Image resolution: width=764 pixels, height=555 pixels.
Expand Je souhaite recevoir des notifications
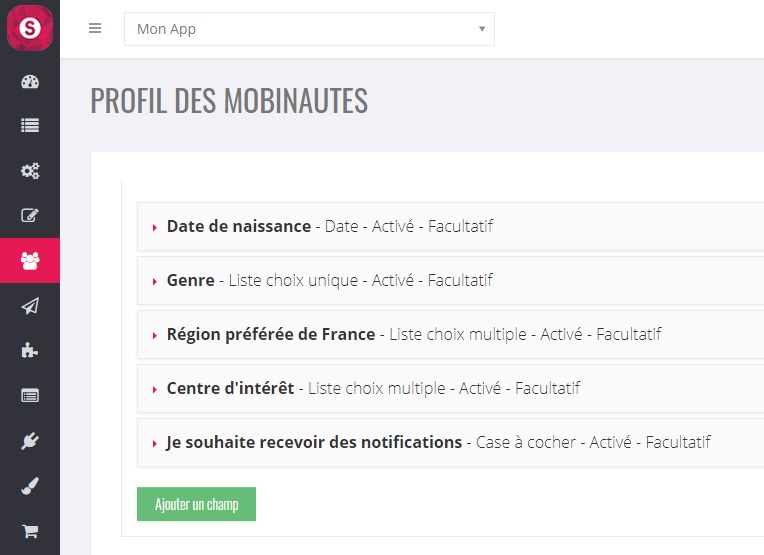(451, 442)
